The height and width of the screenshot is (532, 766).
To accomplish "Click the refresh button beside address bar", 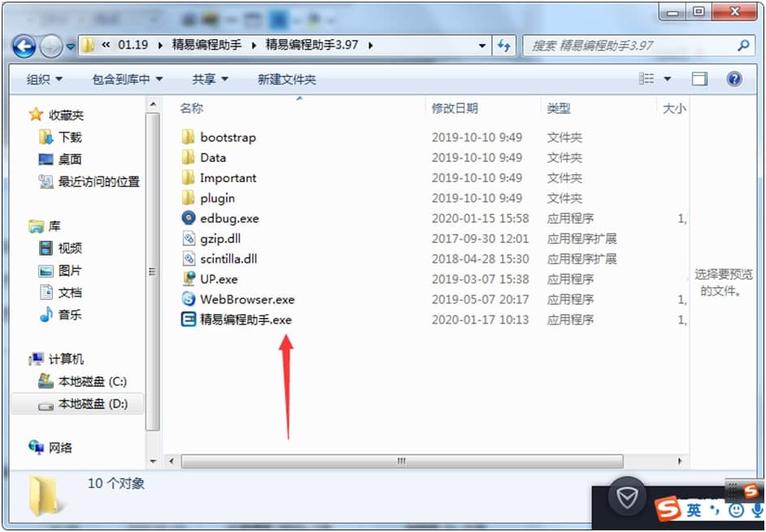I will 503,46.
